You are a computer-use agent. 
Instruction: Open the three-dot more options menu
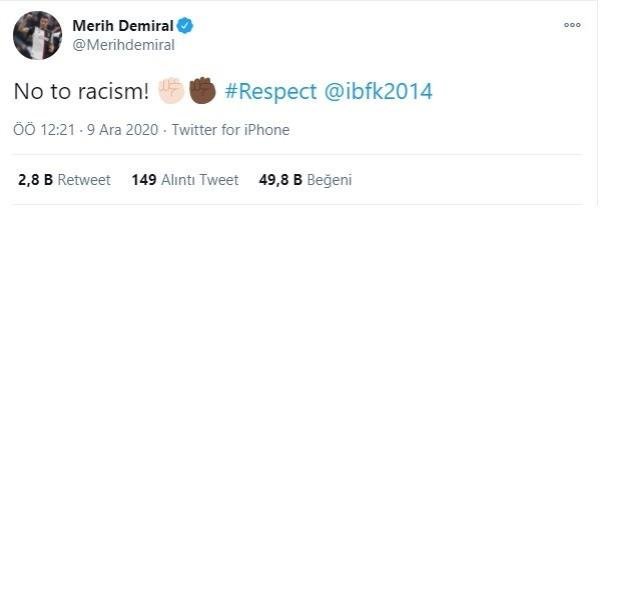(x=572, y=26)
